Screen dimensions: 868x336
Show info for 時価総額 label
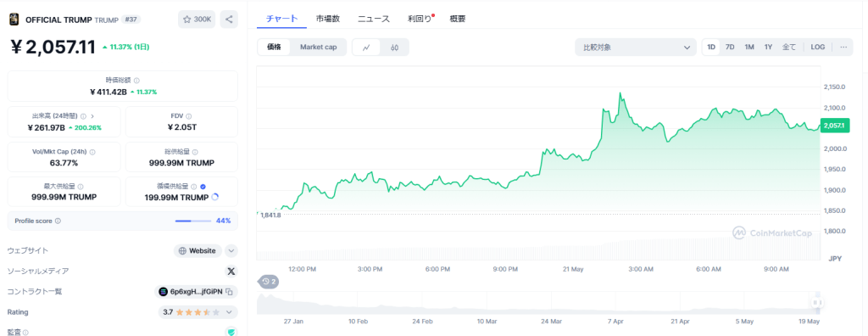[x=136, y=81]
